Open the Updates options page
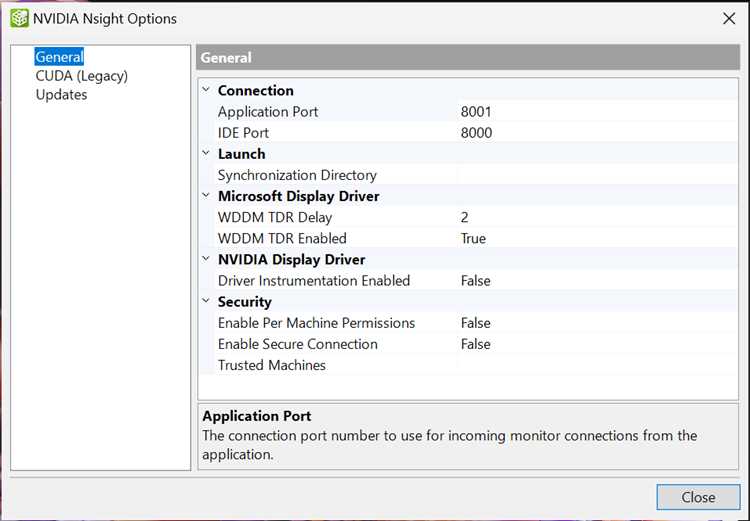The width and height of the screenshot is (750, 521). pos(61,95)
